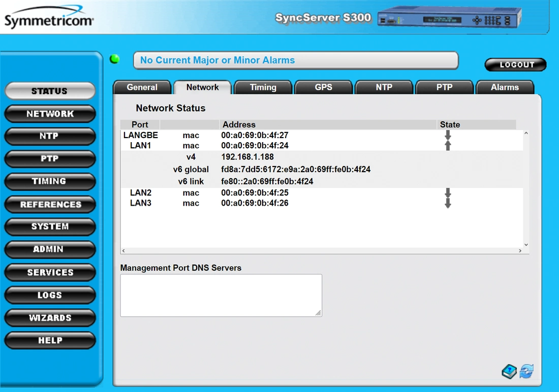Open the ADMIN sidebar section
Image resolution: width=559 pixels, height=392 pixels.
(x=50, y=249)
